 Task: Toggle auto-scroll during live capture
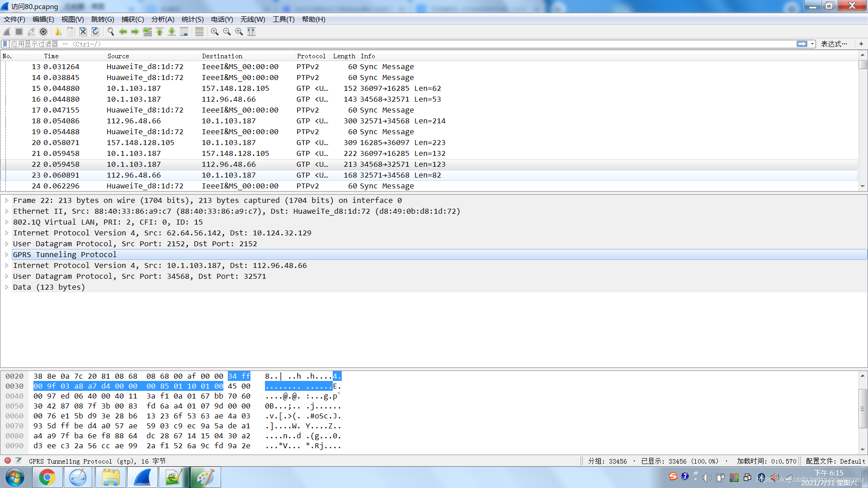184,32
